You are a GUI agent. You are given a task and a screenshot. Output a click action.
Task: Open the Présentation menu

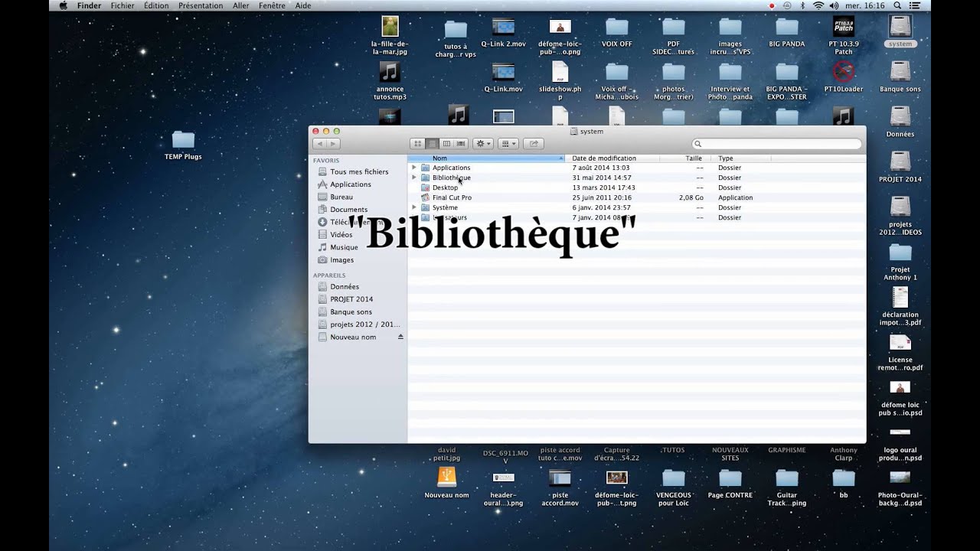point(201,5)
